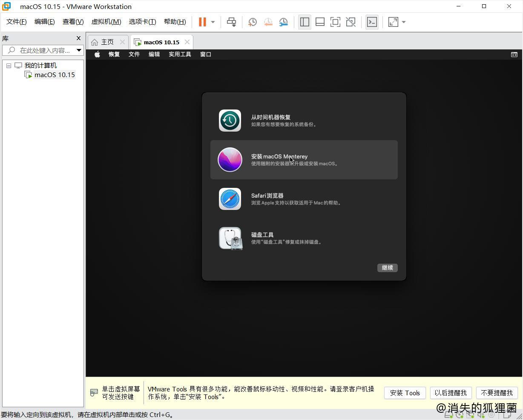Select macOS 10.15 in the library tree

[x=55, y=75]
